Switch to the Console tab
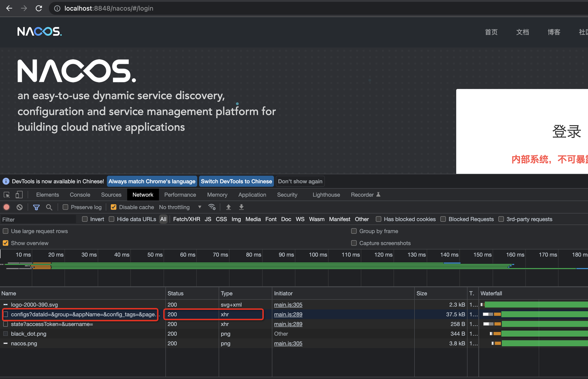588x379 pixels. pos(80,194)
